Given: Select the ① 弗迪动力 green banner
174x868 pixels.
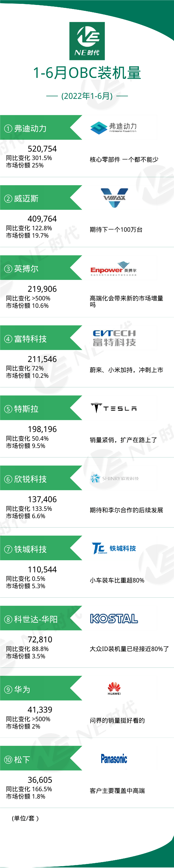Looking at the screenshot, I should tap(41, 128).
